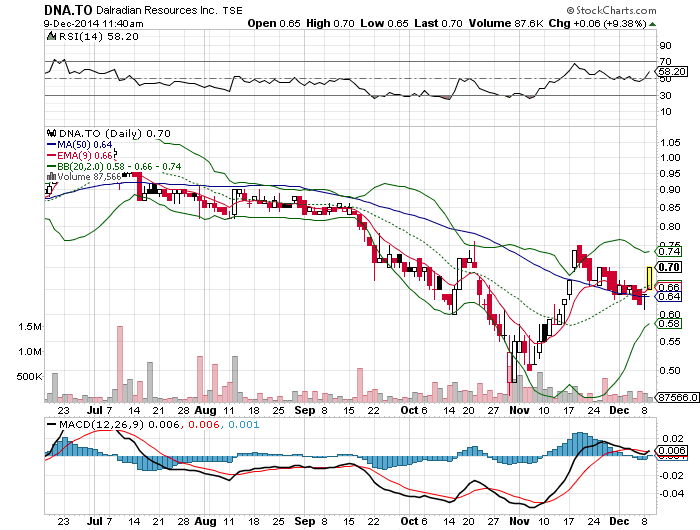Click the 1.5M volume axis label
The image size is (700, 530).
point(29,327)
